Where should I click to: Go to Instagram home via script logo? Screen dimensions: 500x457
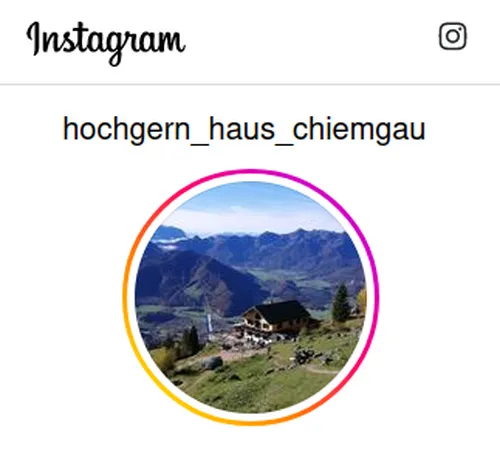click(x=106, y=42)
